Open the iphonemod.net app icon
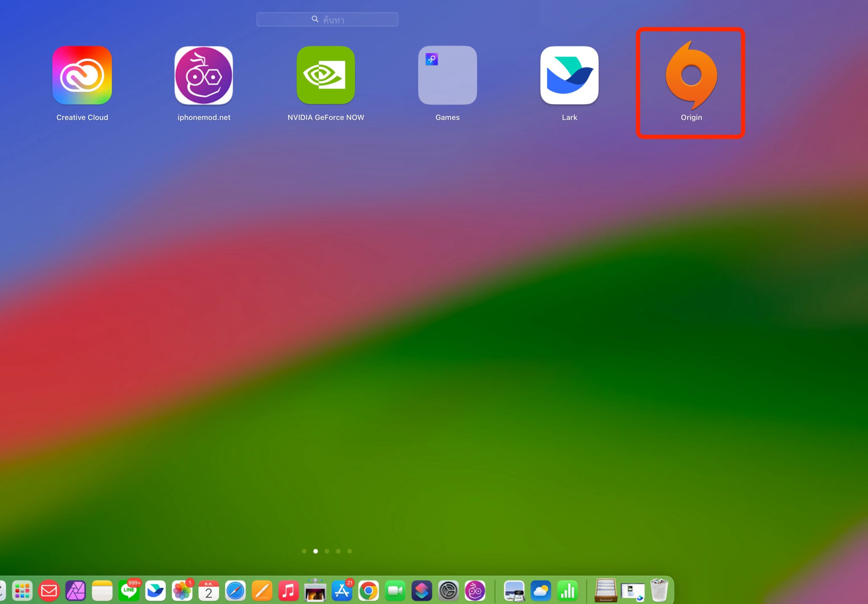 click(x=204, y=75)
